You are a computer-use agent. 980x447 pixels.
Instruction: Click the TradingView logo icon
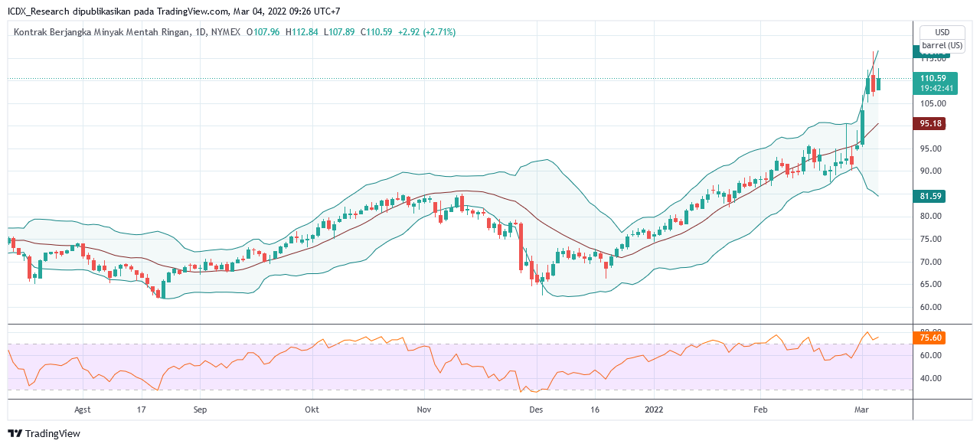[x=15, y=433]
